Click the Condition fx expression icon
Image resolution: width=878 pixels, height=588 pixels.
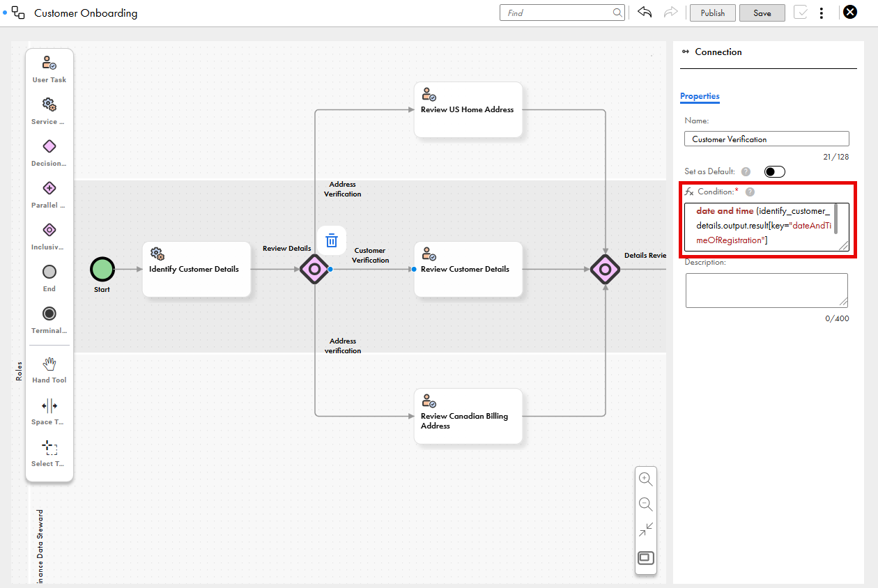tap(689, 192)
